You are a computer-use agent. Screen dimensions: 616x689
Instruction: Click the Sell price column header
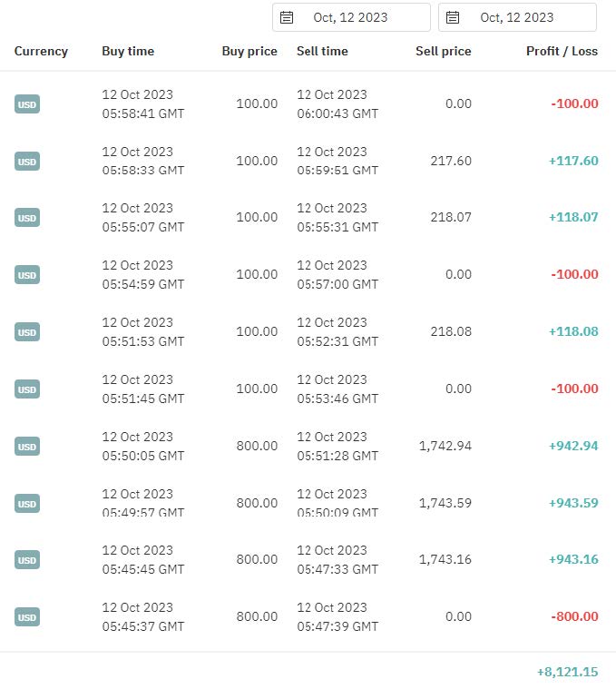click(443, 51)
